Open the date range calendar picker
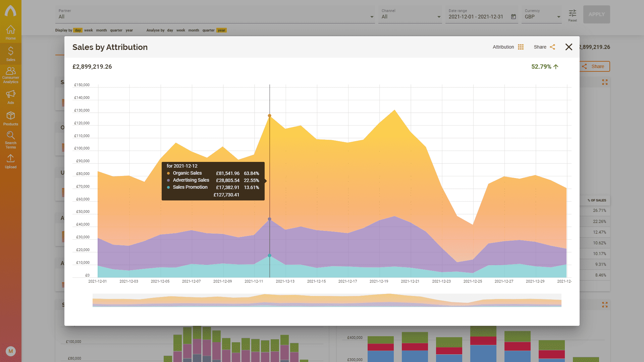The height and width of the screenshot is (362, 644). (513, 17)
